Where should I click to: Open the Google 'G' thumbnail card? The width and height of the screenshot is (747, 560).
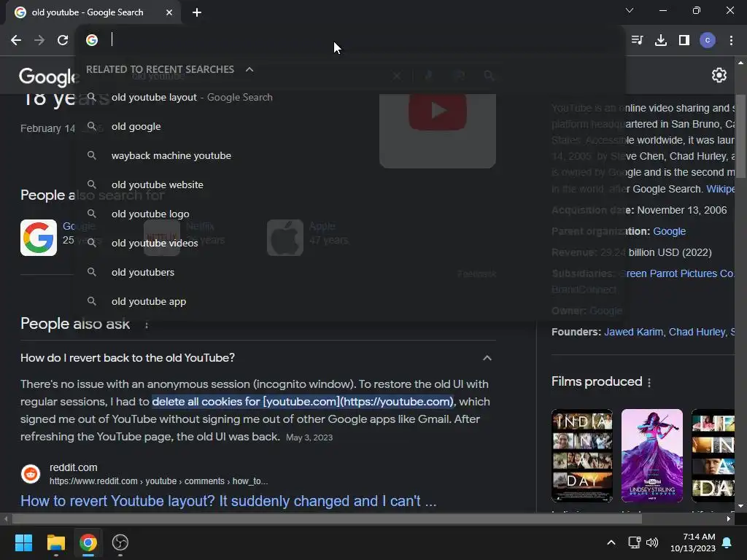[39, 238]
